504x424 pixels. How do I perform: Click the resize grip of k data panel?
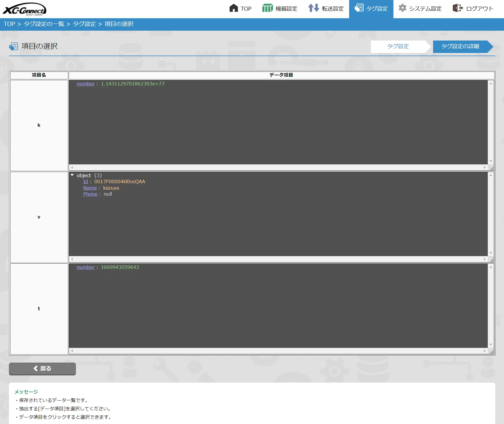tap(492, 168)
